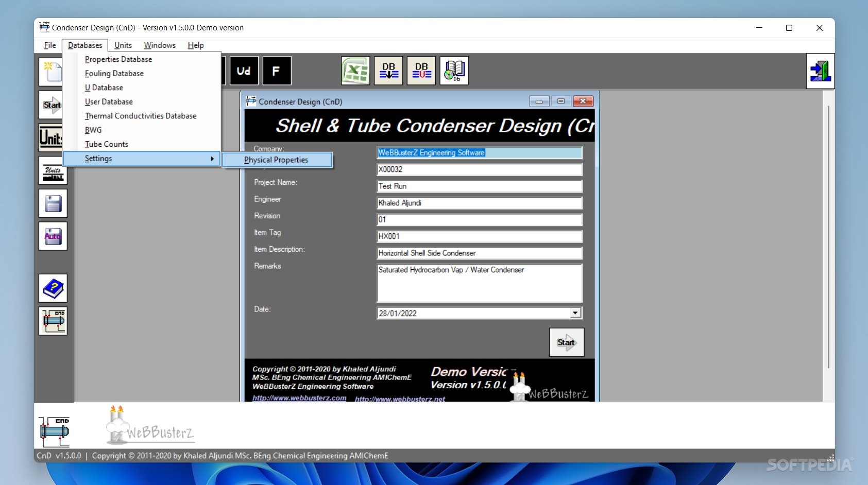This screenshot has height=485, width=868.
Task: Minimize the inner Condenser Design window
Action: [x=539, y=101]
